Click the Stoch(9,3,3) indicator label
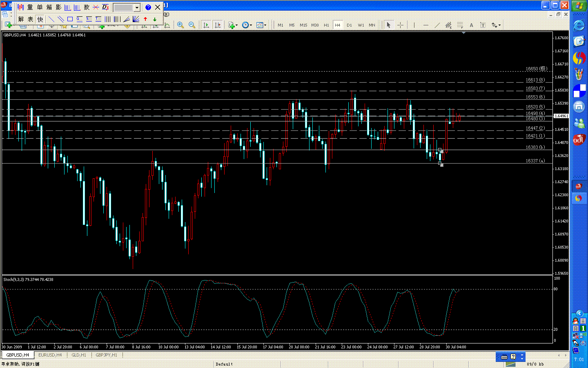This screenshot has height=368, width=588. point(28,280)
